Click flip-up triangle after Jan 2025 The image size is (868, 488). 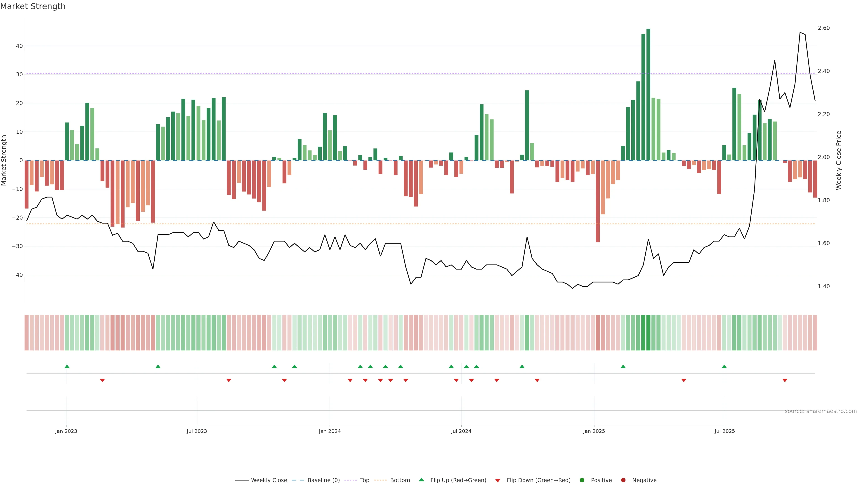click(x=623, y=366)
